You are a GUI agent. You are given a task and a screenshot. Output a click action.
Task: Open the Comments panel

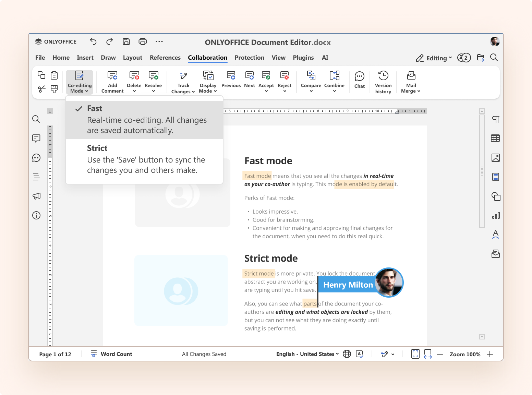[36, 139]
